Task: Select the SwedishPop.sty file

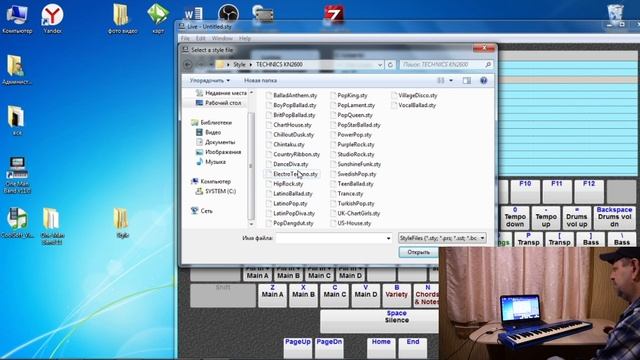Action: [x=353, y=174]
